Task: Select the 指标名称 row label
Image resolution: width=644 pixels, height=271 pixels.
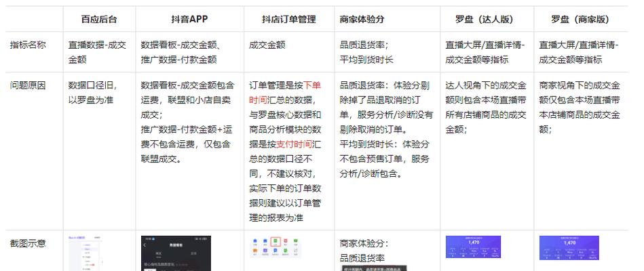Action: pyautogui.click(x=28, y=45)
